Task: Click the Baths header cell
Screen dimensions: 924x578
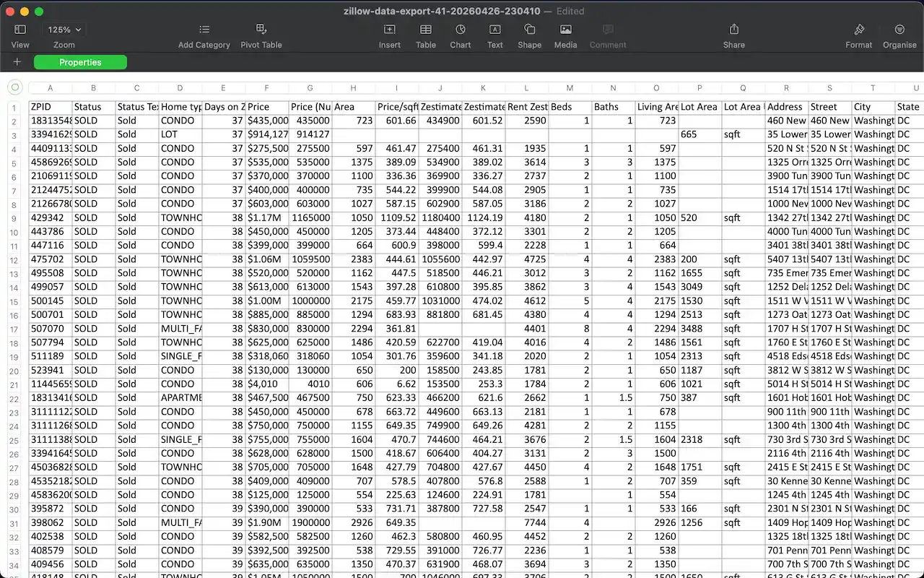Action: tap(614, 107)
